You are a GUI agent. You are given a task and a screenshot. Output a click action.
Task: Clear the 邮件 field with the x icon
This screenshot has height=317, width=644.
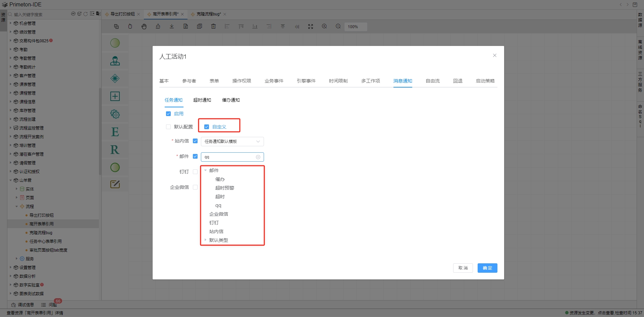pyautogui.click(x=258, y=157)
